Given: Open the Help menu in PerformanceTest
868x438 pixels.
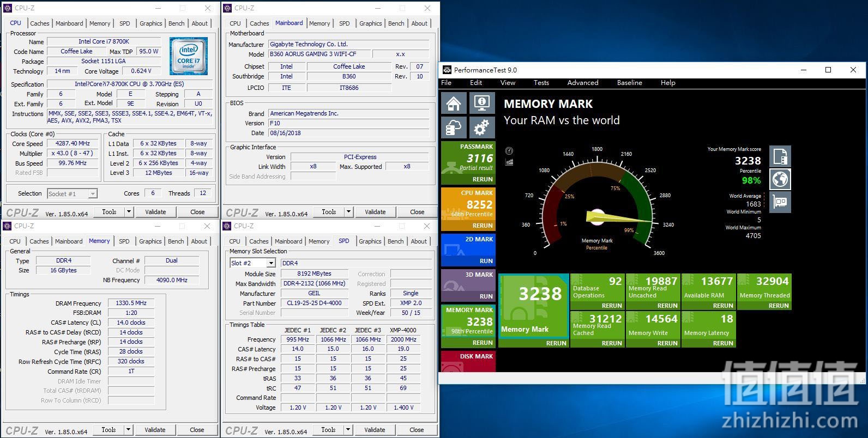Looking at the screenshot, I should coord(668,83).
